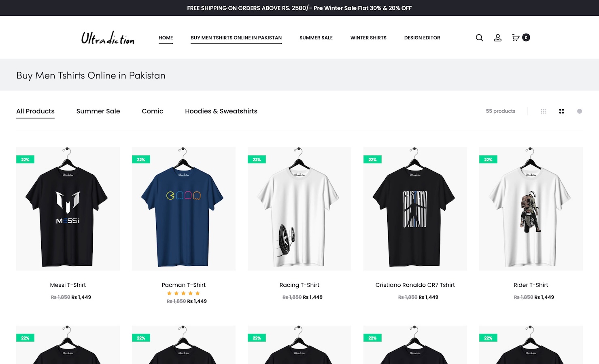Select the All Products tab

tap(35, 111)
